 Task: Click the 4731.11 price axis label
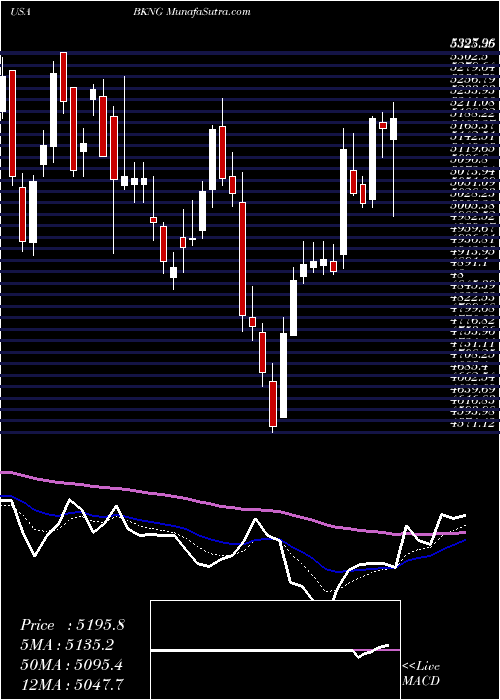coord(473,344)
